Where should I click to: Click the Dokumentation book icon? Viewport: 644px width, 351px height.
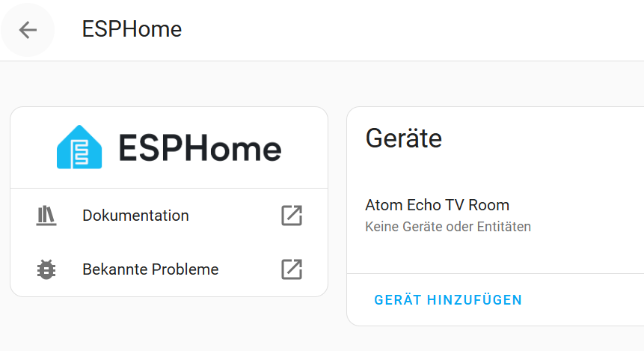(x=46, y=216)
